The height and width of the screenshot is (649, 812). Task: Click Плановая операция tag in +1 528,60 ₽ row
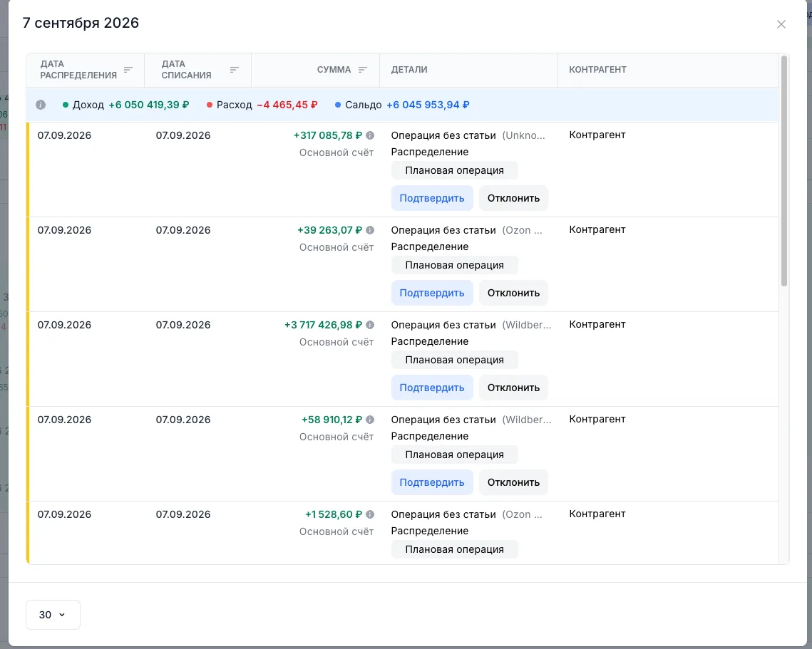[x=454, y=549]
